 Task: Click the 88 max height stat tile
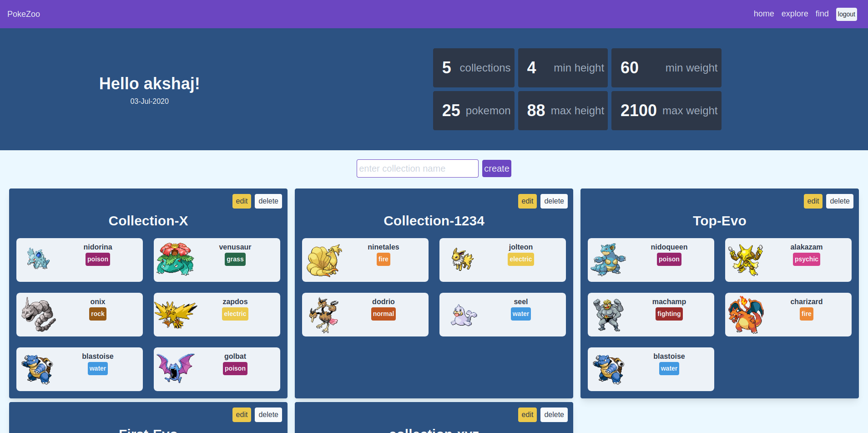tap(563, 111)
